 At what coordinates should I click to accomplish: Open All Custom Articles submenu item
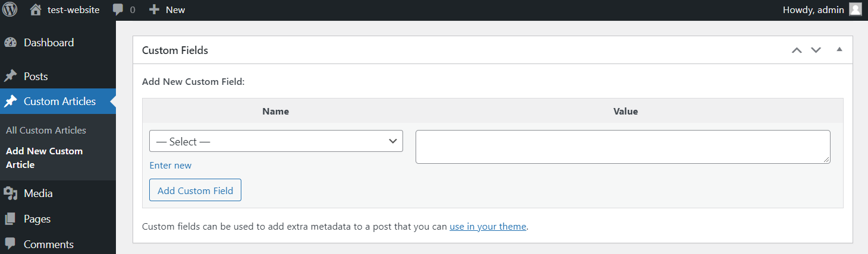pos(46,130)
